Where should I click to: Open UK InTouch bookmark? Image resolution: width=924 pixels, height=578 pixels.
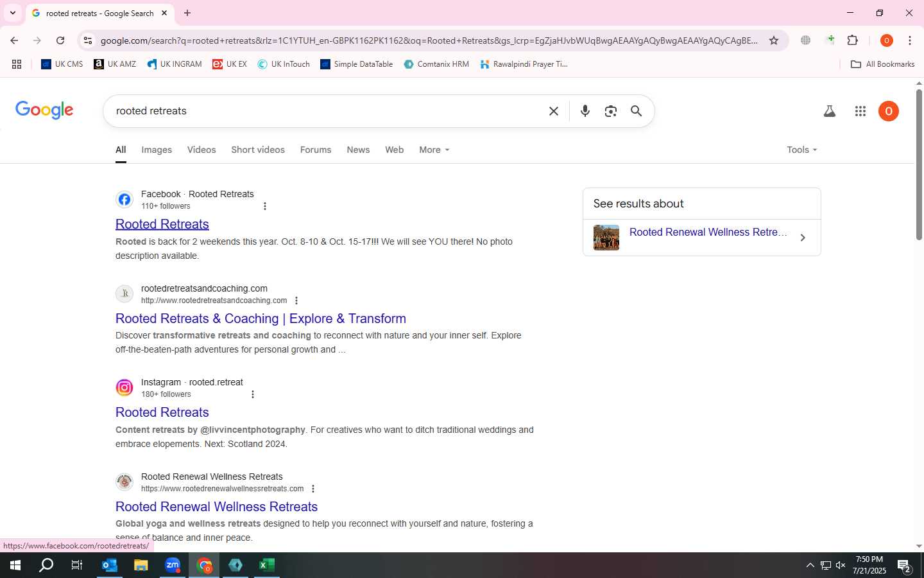pyautogui.click(x=284, y=64)
